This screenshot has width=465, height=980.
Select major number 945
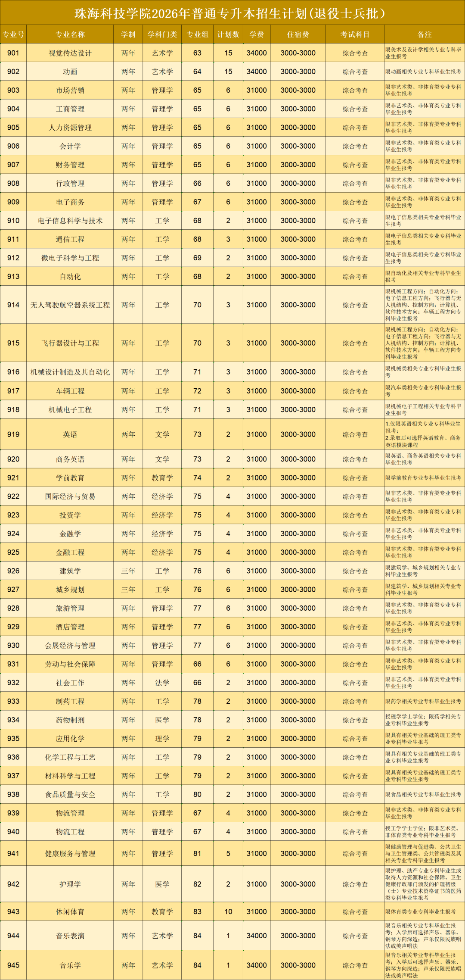(x=13, y=965)
